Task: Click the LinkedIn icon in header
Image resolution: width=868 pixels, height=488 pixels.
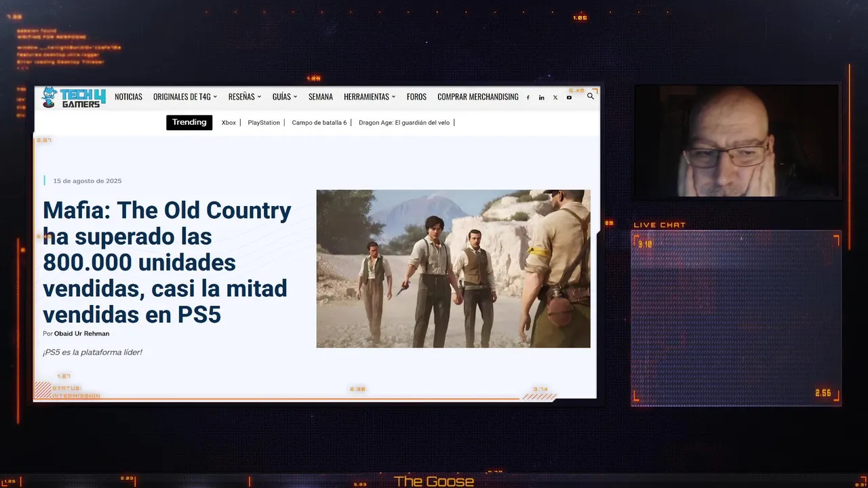Action: tap(541, 98)
